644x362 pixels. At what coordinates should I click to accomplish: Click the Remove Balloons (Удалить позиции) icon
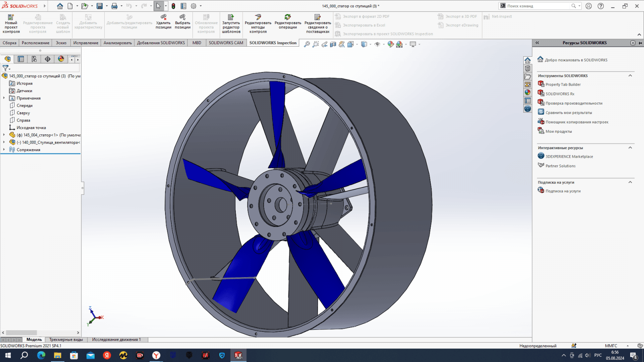click(163, 17)
